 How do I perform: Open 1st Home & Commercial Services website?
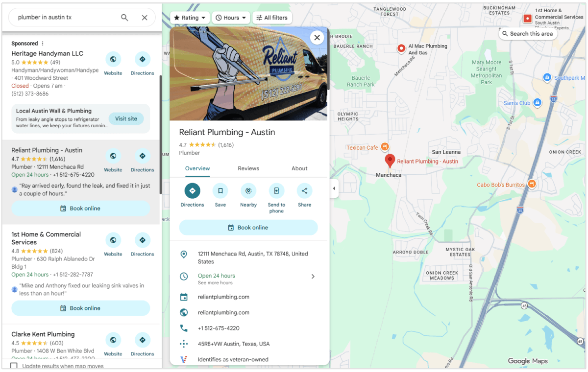(x=113, y=240)
